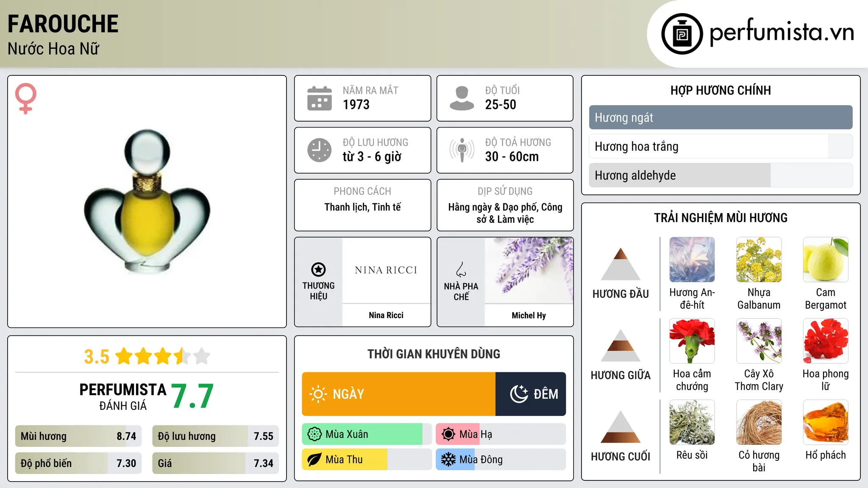Open the Hoa phong lữ note image
The width and height of the screenshot is (868, 488).
[x=826, y=341]
